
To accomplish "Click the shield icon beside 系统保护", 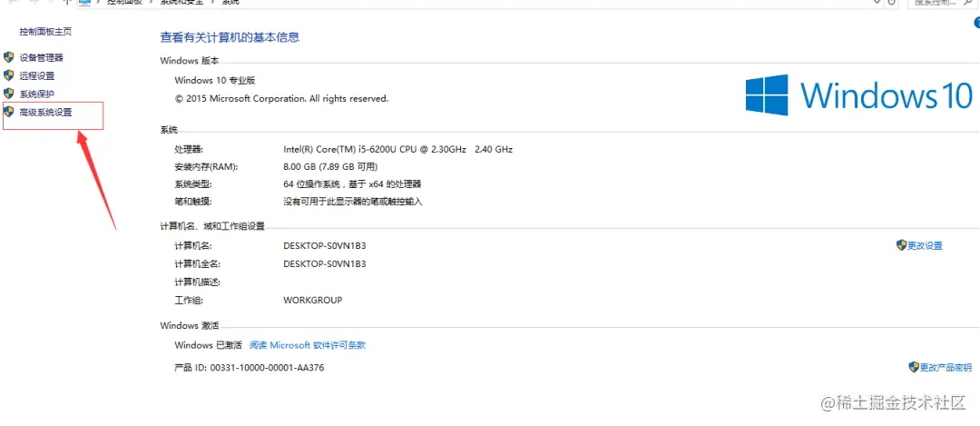I will (x=8, y=94).
